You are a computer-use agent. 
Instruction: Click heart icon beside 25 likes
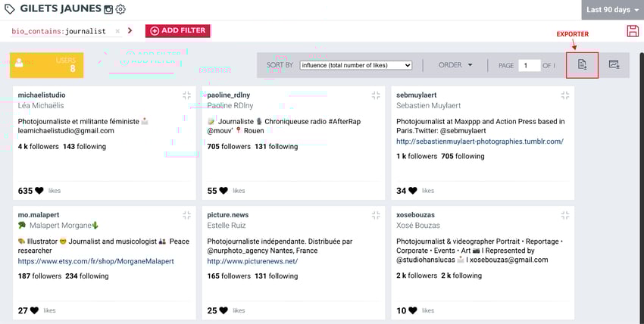click(224, 310)
